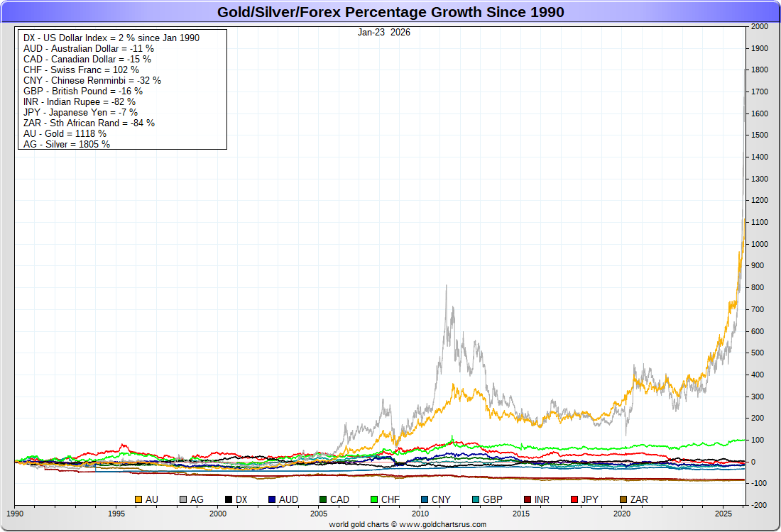781x532 pixels.
Task: Click the AU - Gold = 1118 % line
Action: click(x=65, y=134)
